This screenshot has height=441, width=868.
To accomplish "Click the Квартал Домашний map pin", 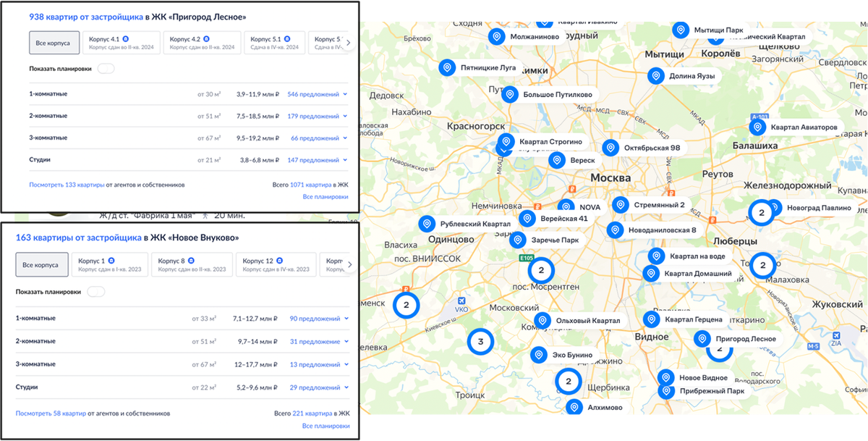I will pos(651,274).
